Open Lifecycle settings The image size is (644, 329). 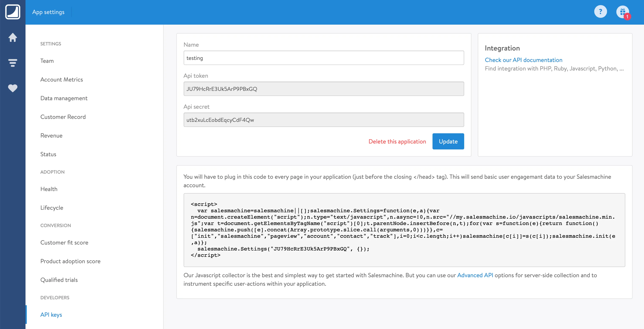[x=52, y=208]
